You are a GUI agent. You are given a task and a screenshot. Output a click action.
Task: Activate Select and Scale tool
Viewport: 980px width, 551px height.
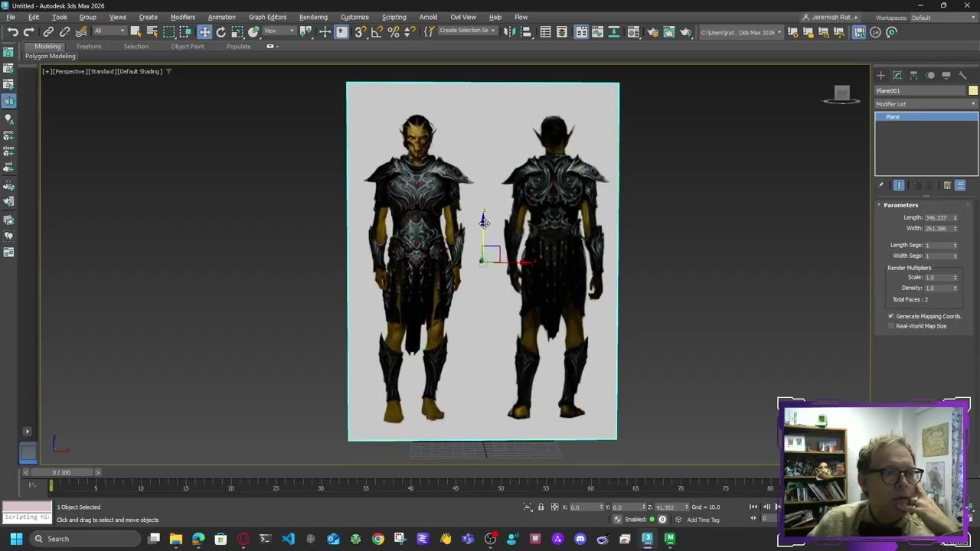tap(237, 31)
